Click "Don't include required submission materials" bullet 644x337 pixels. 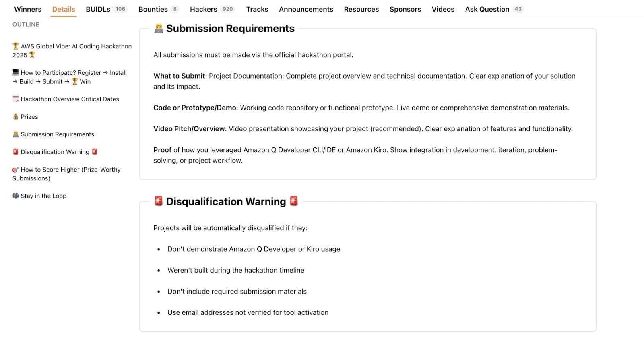237,292
